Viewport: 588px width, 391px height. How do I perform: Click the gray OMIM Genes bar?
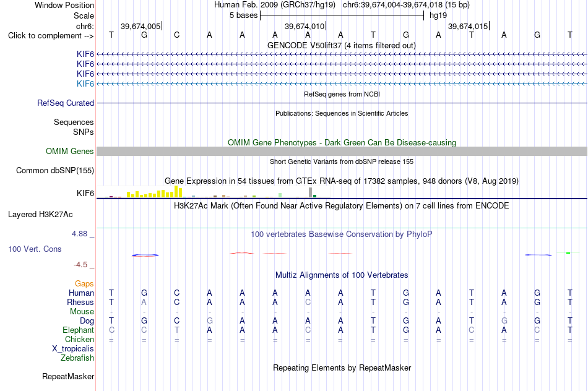[x=342, y=151]
